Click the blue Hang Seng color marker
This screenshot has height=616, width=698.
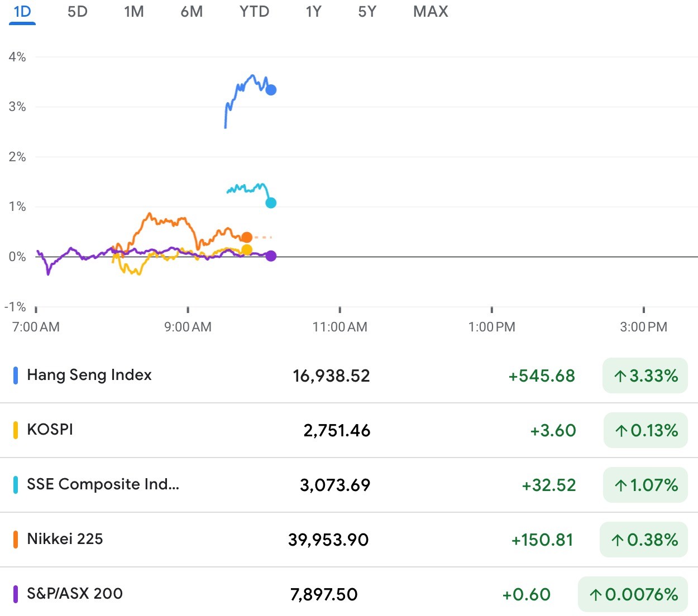click(x=16, y=376)
